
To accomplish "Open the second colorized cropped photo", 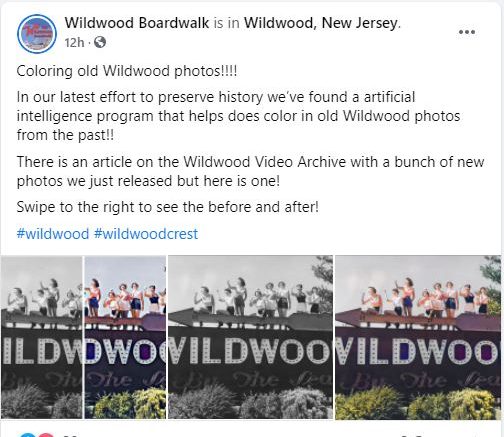I will tap(125, 337).
